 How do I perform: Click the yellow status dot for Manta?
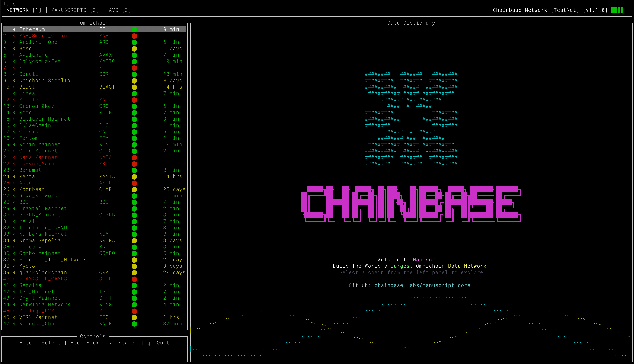click(134, 177)
